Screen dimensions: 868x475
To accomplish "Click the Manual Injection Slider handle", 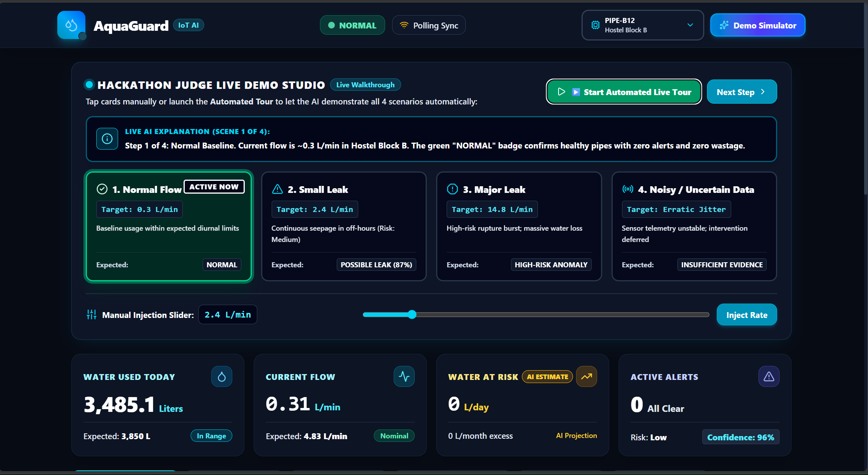I will [412, 314].
